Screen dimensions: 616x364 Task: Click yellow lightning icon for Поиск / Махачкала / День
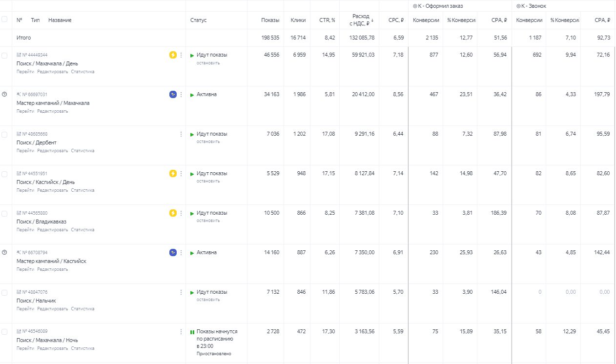[x=173, y=55]
